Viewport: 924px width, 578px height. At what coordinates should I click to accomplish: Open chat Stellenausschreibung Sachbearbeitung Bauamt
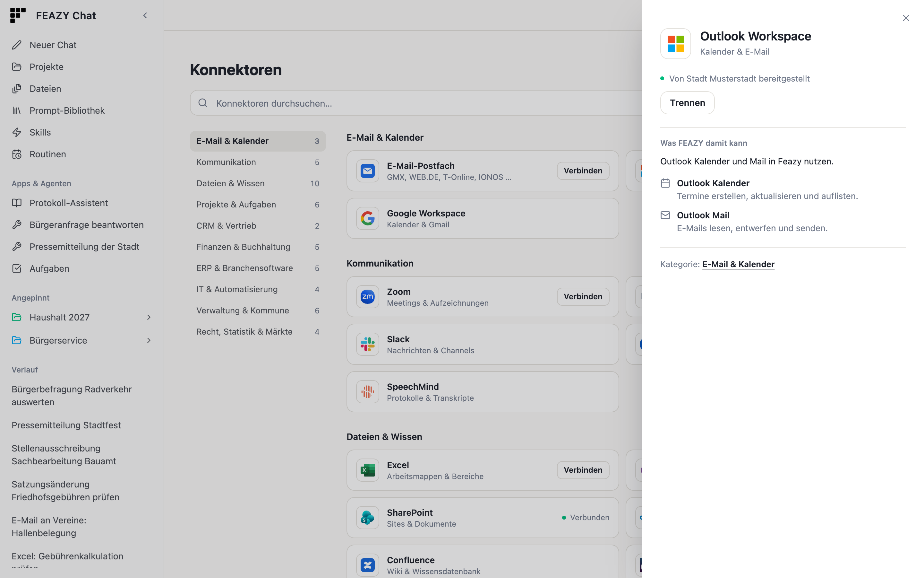[64, 455]
